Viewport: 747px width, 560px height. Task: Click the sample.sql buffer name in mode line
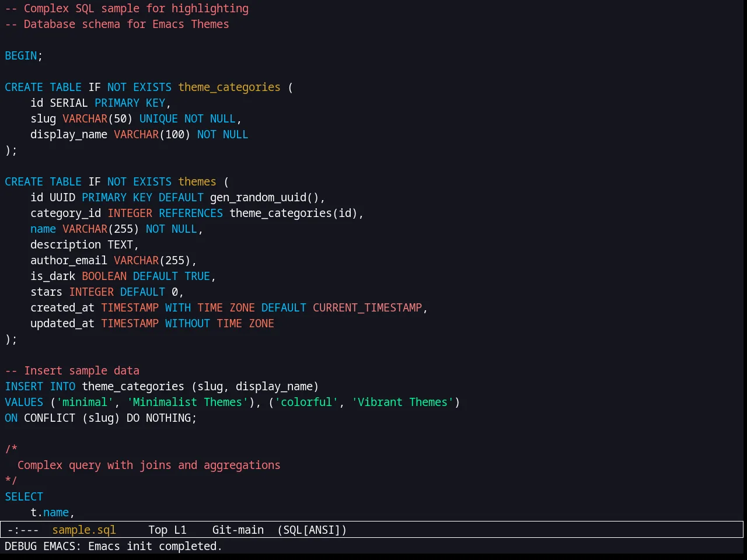pyautogui.click(x=84, y=530)
